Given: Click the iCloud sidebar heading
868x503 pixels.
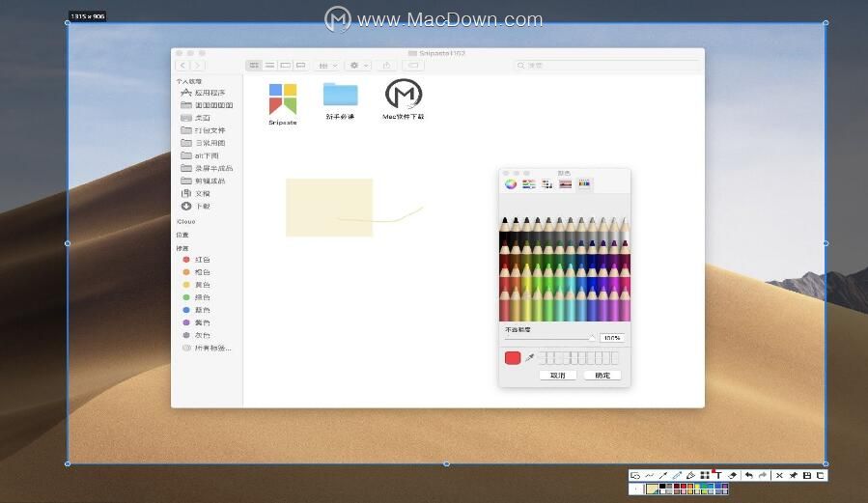Looking at the screenshot, I should click(186, 221).
